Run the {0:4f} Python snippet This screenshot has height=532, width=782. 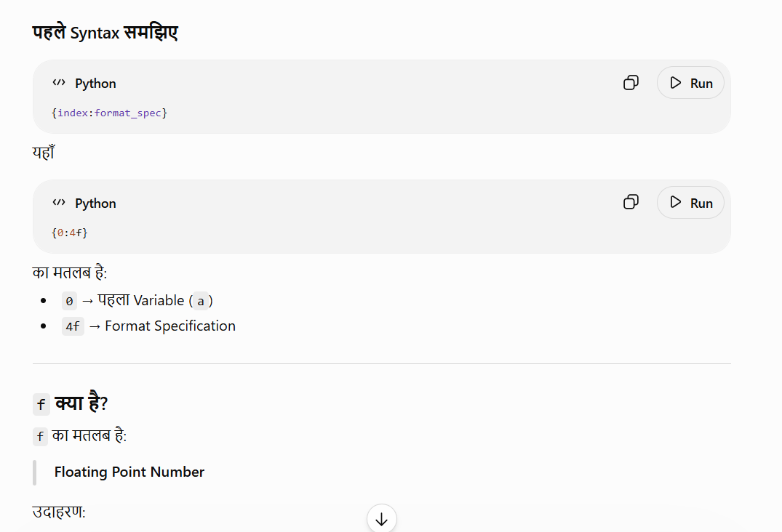[x=690, y=202]
